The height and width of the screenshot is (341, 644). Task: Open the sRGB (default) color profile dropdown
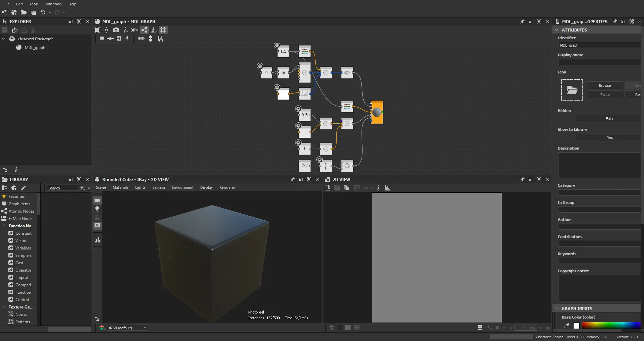click(127, 328)
